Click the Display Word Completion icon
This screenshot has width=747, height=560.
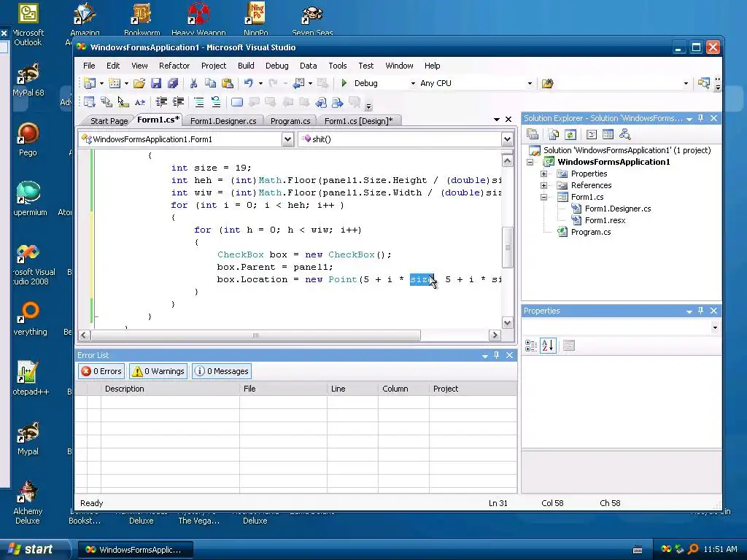[139, 102]
